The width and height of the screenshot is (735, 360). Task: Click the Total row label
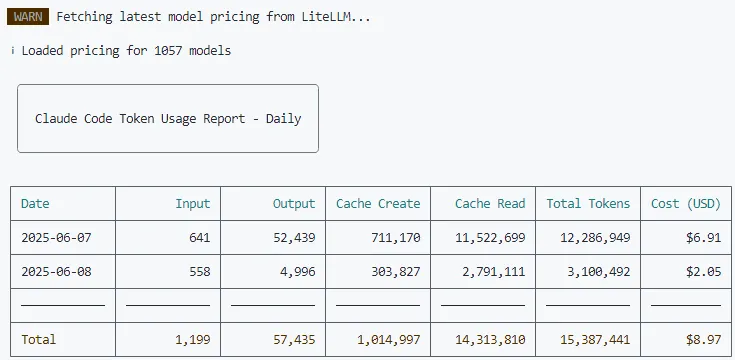click(x=39, y=339)
